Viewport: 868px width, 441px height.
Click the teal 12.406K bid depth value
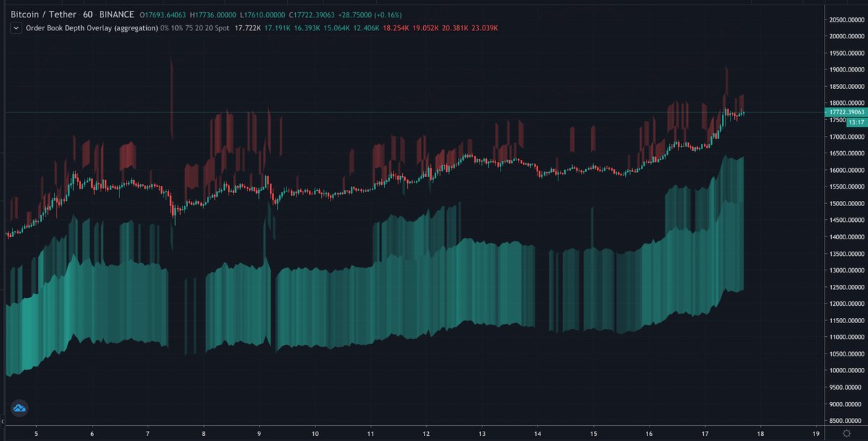pos(367,28)
